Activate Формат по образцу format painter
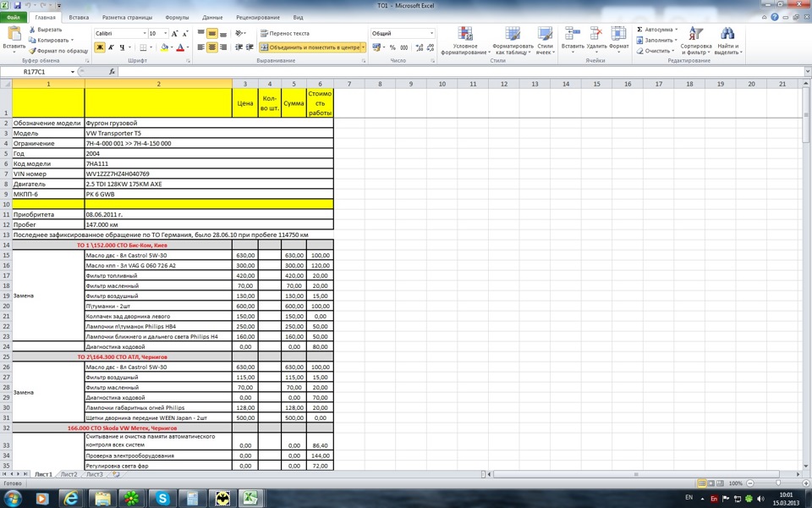 58,51
